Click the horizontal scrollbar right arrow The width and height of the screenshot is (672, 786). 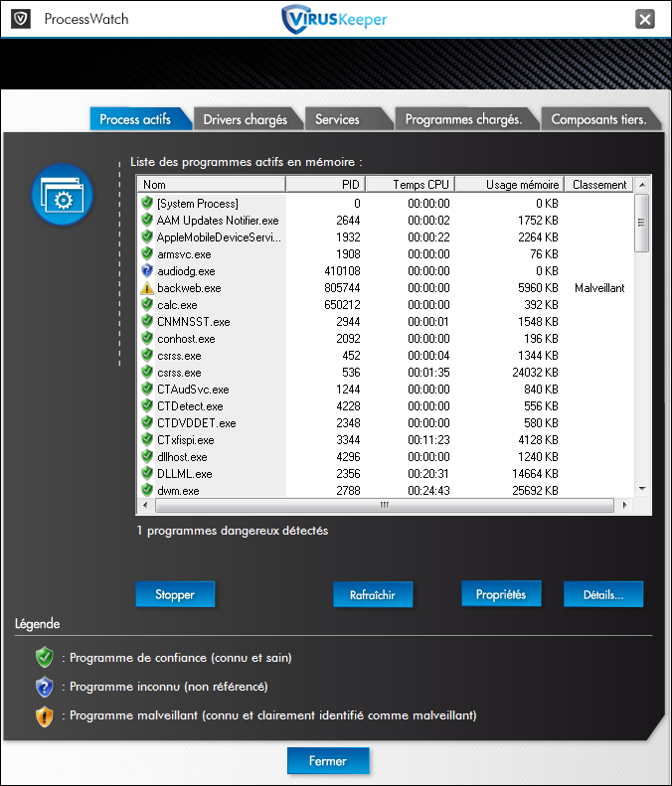click(x=625, y=506)
